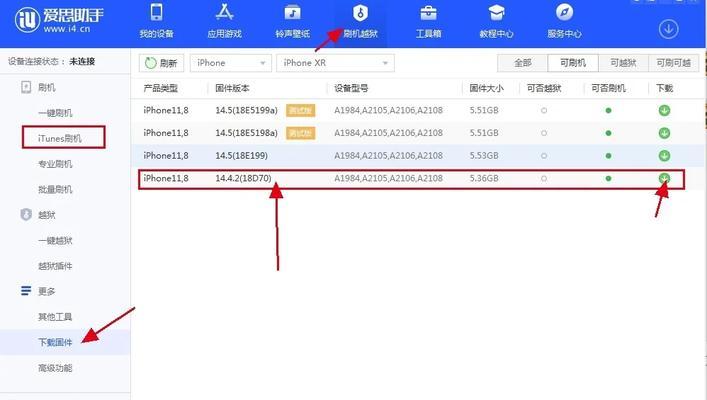Open 其他工具 in sidebar
Image resolution: width=707 pixels, height=400 pixels.
tap(55, 317)
